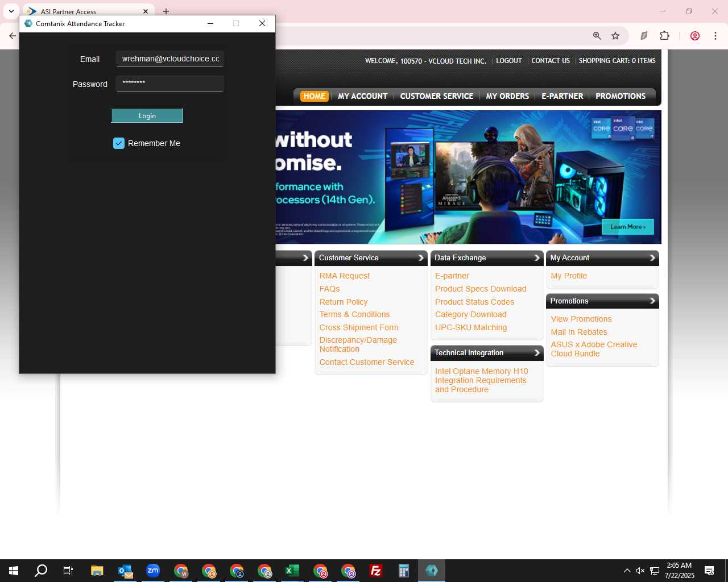Open PROMOTIONS in the navigation bar
728x582 pixels.
pyautogui.click(x=621, y=96)
